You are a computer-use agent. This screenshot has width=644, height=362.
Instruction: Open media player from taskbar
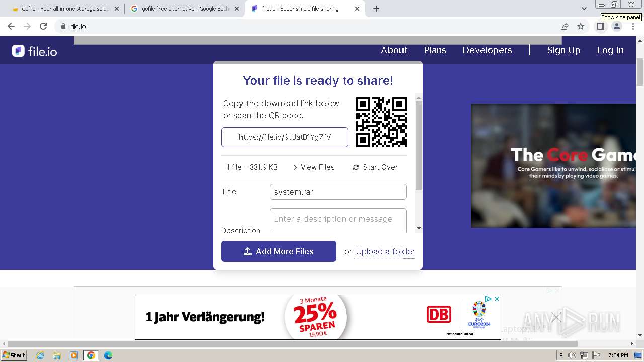pos(74,355)
